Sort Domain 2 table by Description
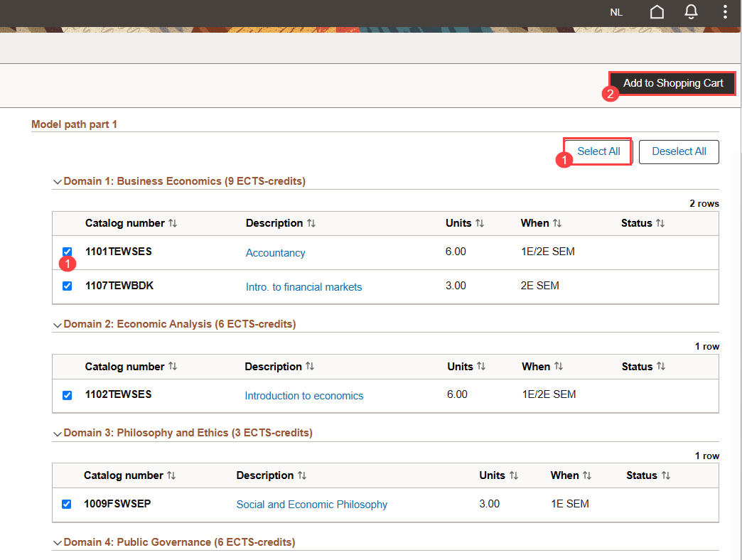The image size is (742, 560). 279,367
